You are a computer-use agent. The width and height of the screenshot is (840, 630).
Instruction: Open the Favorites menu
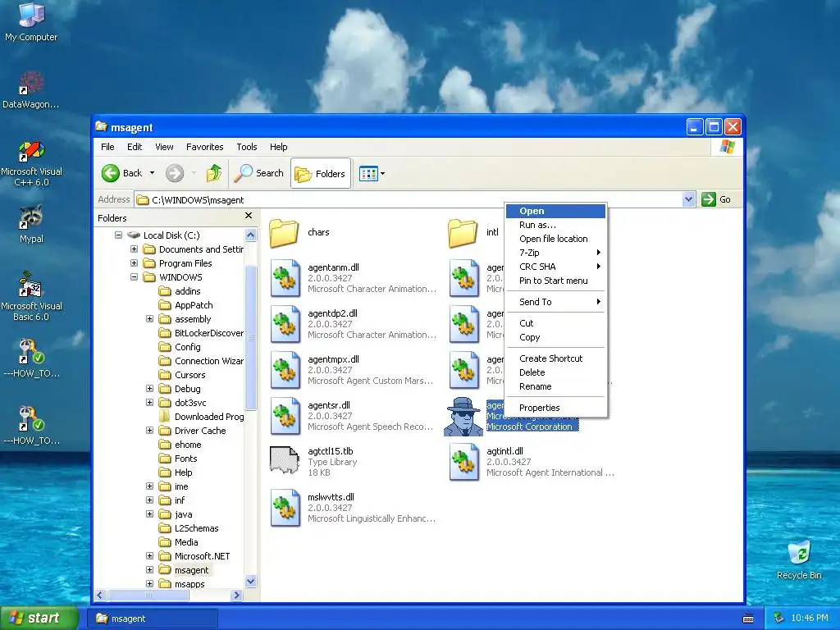[204, 147]
